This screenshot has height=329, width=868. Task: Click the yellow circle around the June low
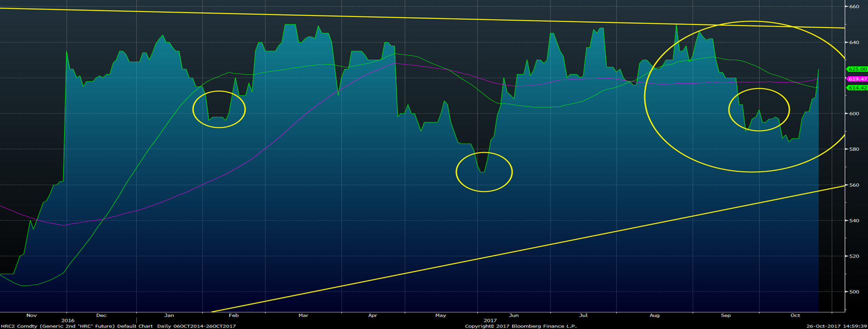pos(484,172)
